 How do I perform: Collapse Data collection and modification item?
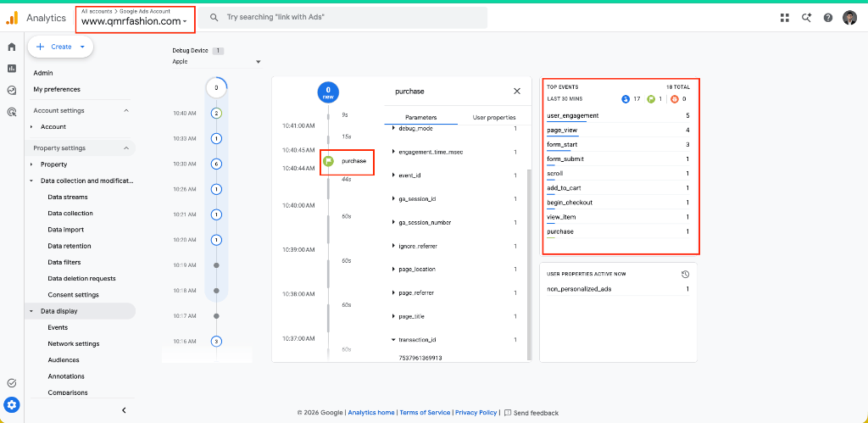click(32, 181)
